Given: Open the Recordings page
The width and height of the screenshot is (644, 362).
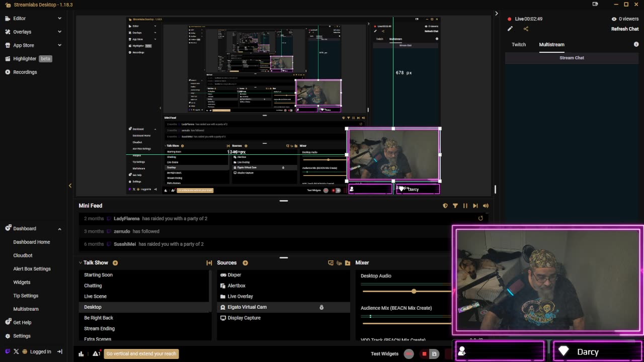Looking at the screenshot, I should point(25,72).
